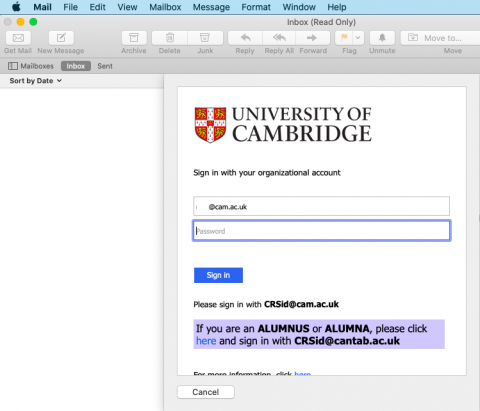
Task: Click the Unmute bell icon
Action: 382,38
